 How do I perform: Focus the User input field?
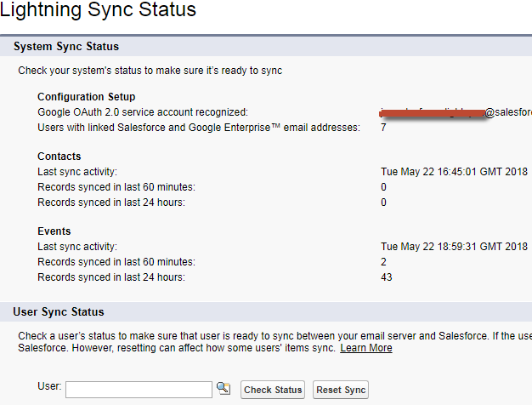click(x=139, y=390)
